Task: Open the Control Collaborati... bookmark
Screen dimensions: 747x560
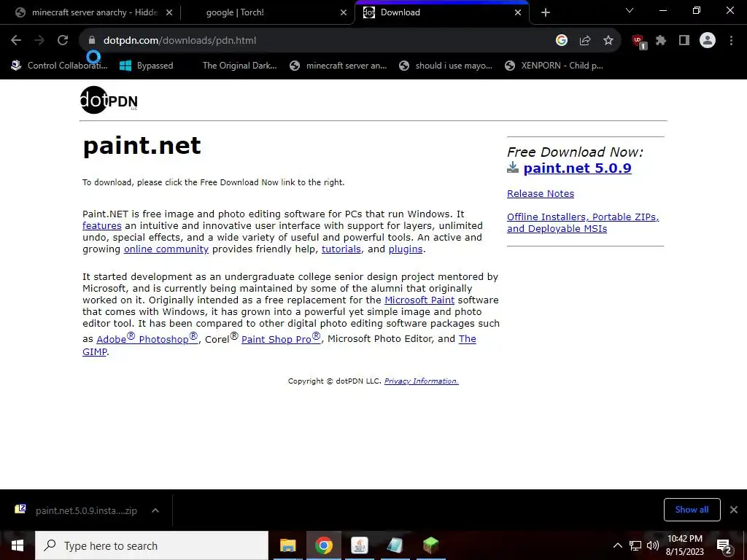Action: point(60,66)
